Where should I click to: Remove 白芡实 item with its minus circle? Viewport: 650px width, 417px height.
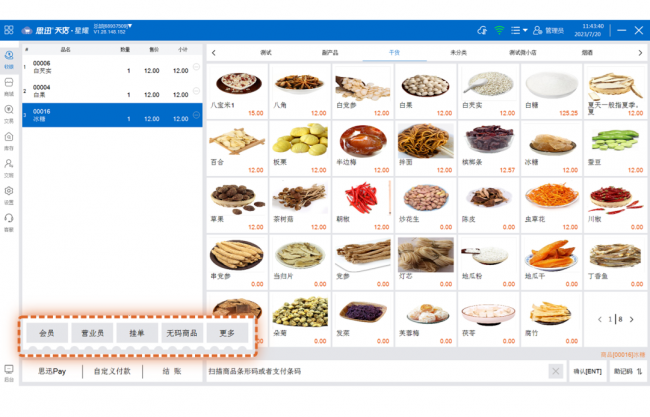tap(196, 67)
